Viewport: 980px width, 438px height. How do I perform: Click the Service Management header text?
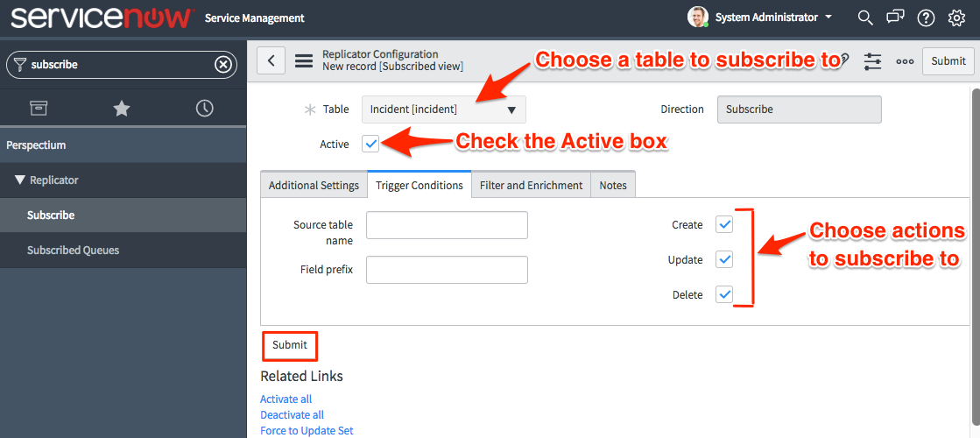(x=254, y=18)
